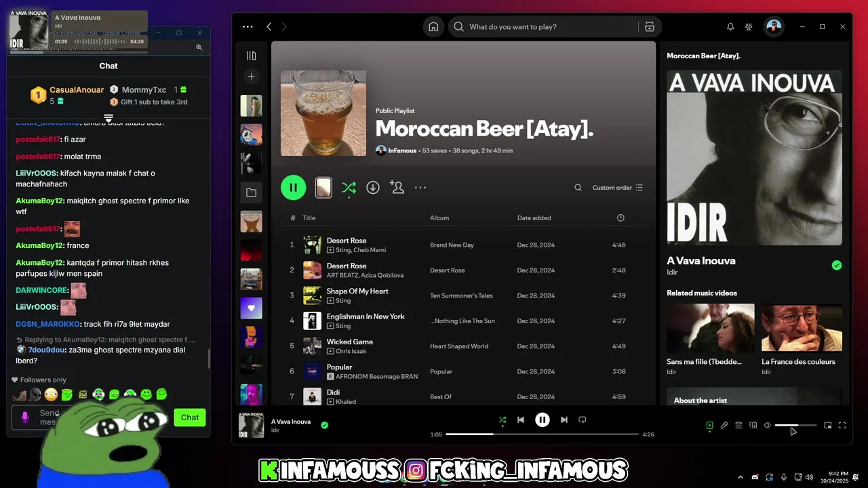
Task: Invite collaborators to the playlist
Action: 397,187
